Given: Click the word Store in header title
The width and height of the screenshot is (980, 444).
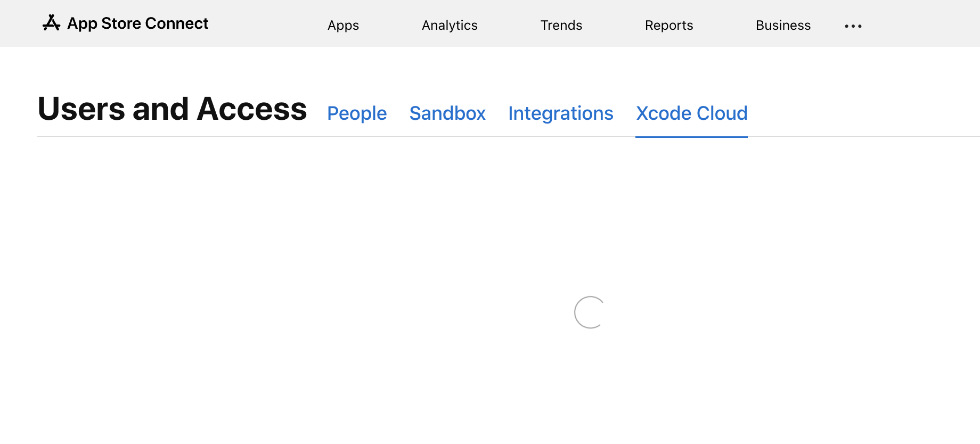Looking at the screenshot, I should [121, 23].
